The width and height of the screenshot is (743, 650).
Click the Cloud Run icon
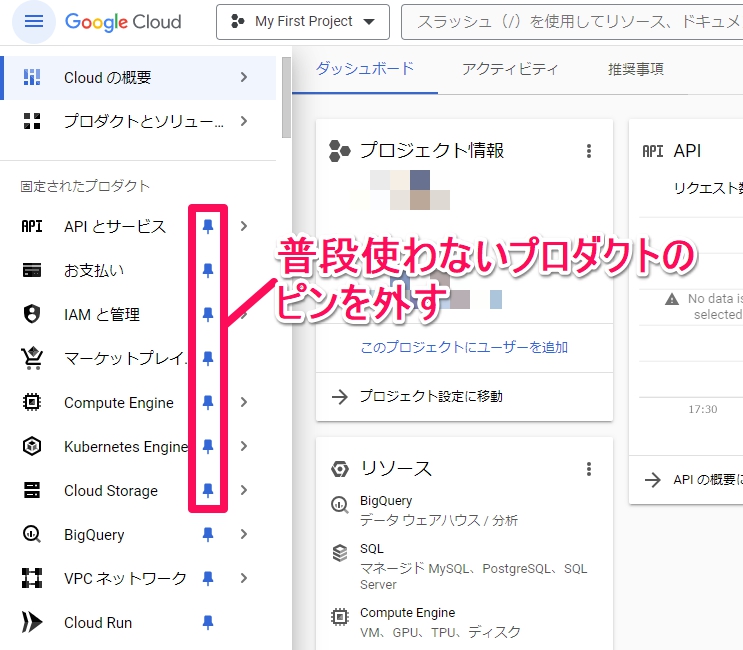coord(32,622)
